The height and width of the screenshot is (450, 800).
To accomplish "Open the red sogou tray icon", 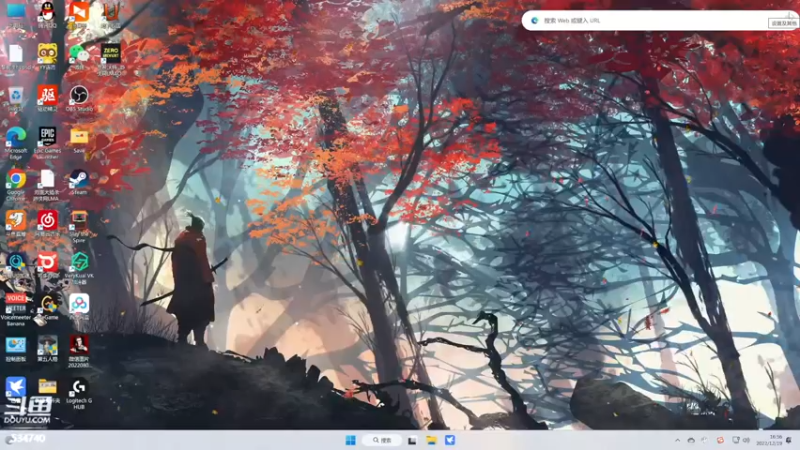I will [720, 440].
